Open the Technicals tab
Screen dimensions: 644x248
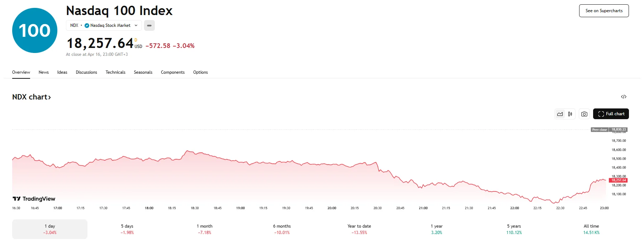[x=115, y=72]
